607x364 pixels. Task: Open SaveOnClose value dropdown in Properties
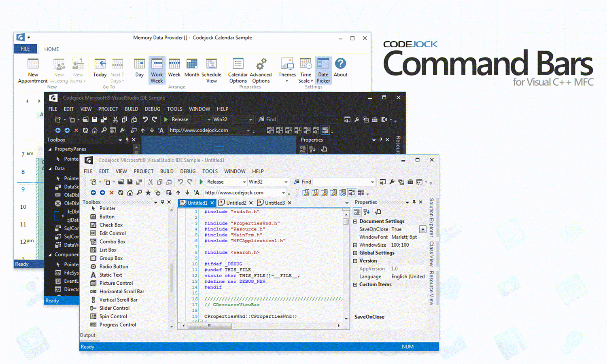[422, 229]
